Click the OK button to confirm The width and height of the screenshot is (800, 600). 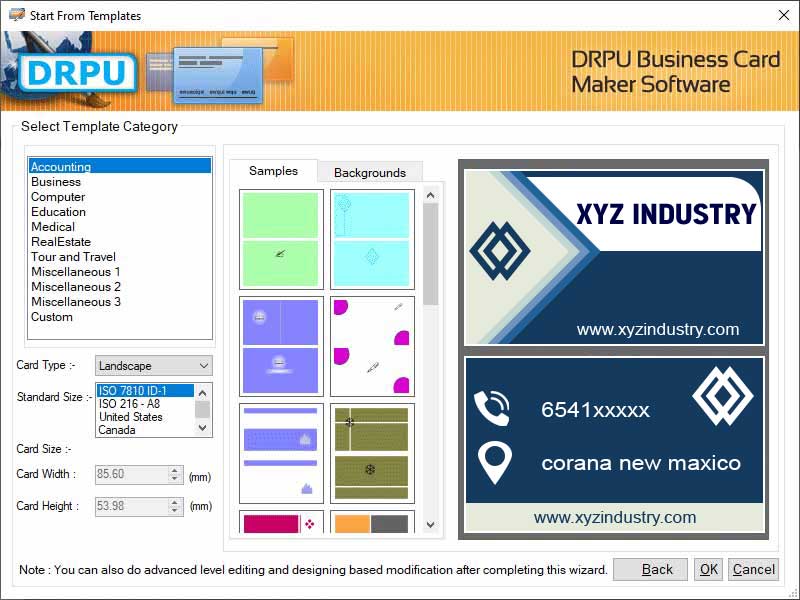click(x=708, y=569)
